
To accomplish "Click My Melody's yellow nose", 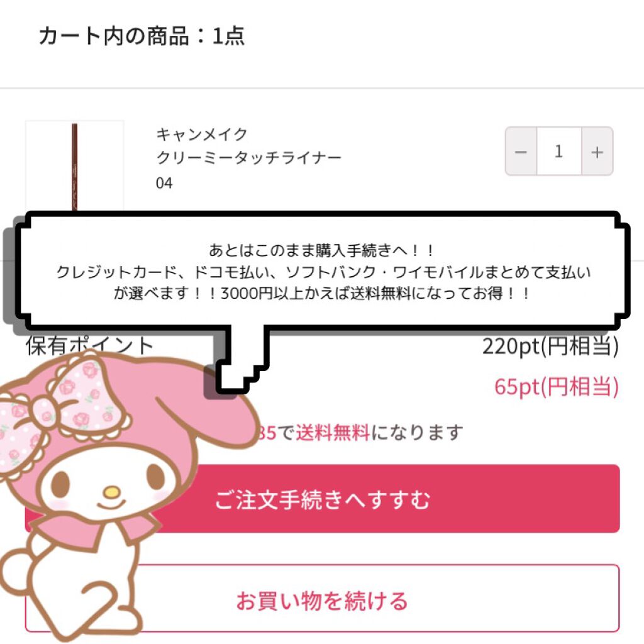I will coord(112,492).
